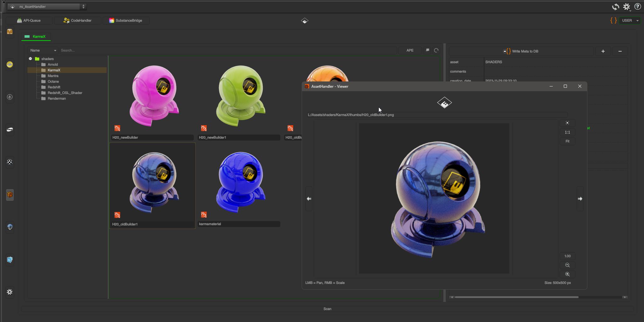This screenshot has height=322, width=644.
Task: Open the ns_AssetHandler panel selector dropdown
Action: click(x=47, y=7)
